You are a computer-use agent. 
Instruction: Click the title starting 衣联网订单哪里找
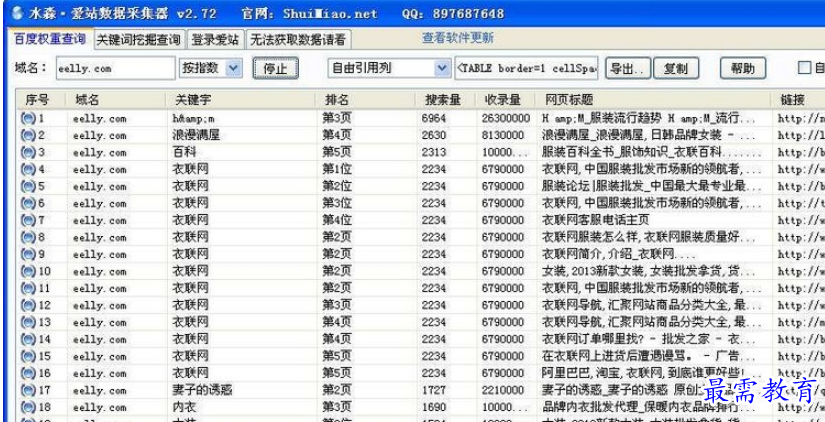click(649, 339)
